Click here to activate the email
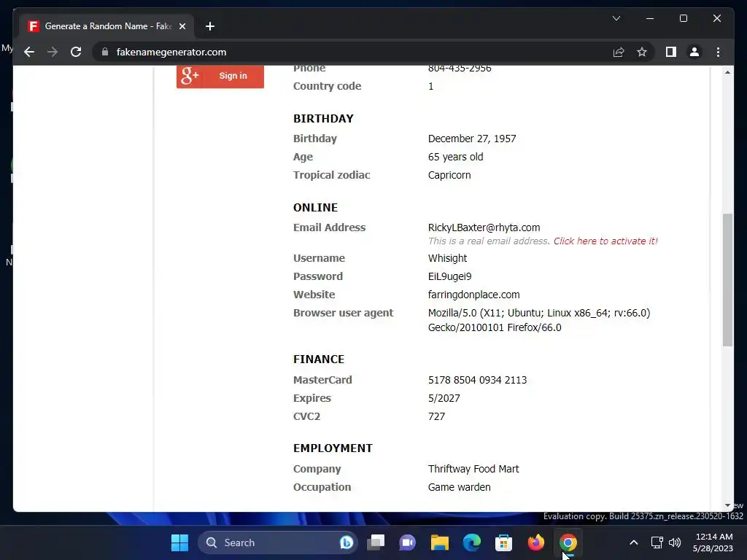The width and height of the screenshot is (747, 560). tap(605, 241)
